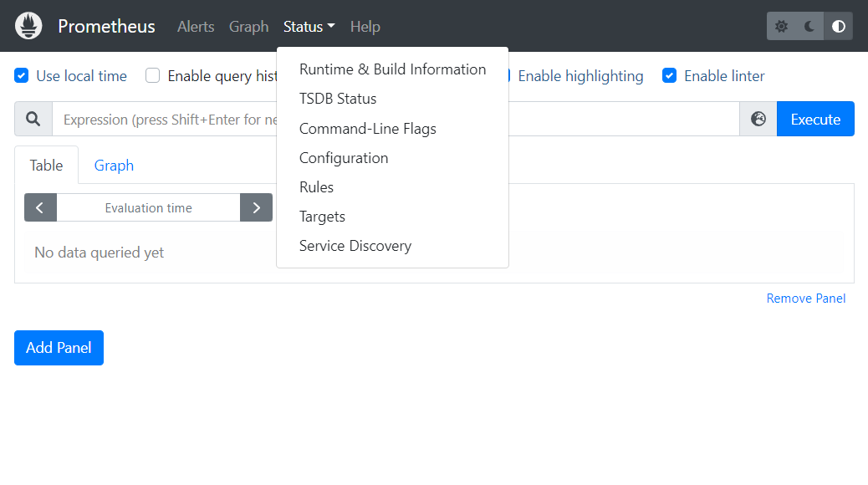Step evaluation time forward

click(257, 207)
